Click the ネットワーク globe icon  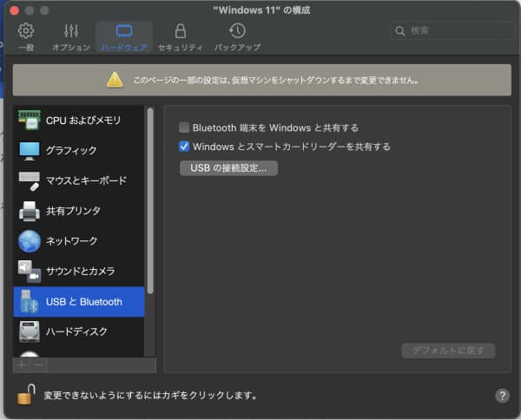[30, 241]
